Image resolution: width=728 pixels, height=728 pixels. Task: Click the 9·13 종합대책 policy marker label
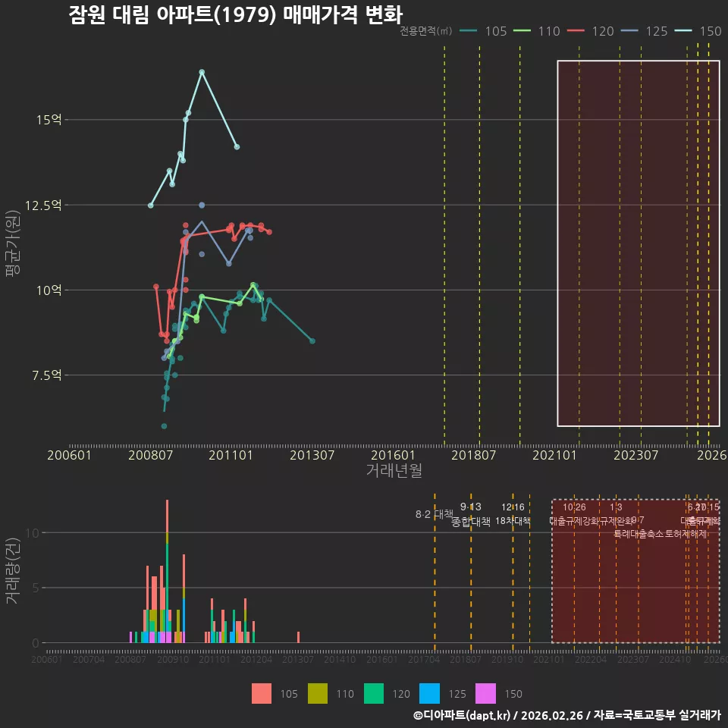(x=471, y=514)
